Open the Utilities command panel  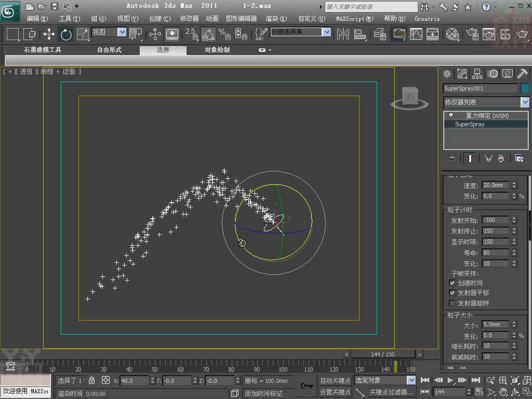522,74
